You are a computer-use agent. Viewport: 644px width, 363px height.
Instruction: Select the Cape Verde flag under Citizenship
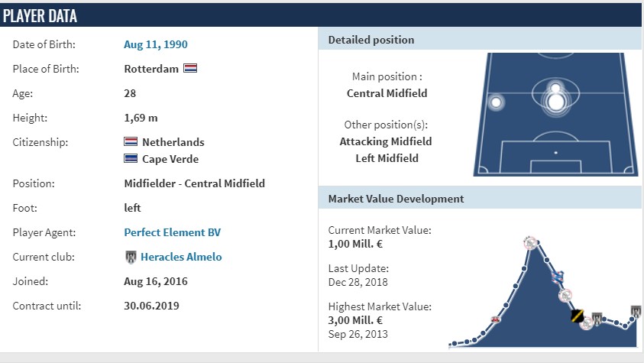(131, 158)
